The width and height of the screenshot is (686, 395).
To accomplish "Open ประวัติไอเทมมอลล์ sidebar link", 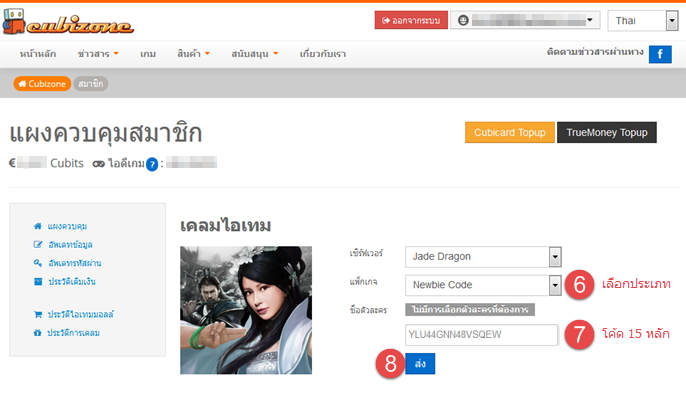I will click(x=80, y=314).
